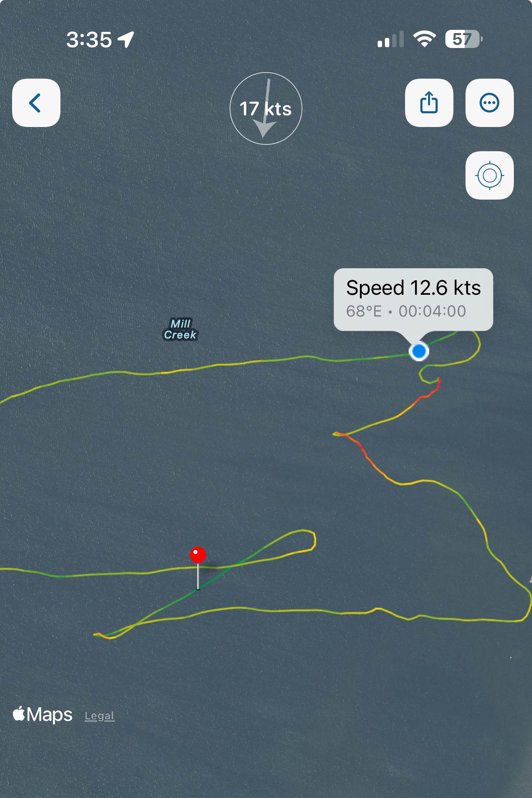The width and height of the screenshot is (532, 798).
Task: Tap the 17 kts wind direction indicator
Action: tap(266, 108)
